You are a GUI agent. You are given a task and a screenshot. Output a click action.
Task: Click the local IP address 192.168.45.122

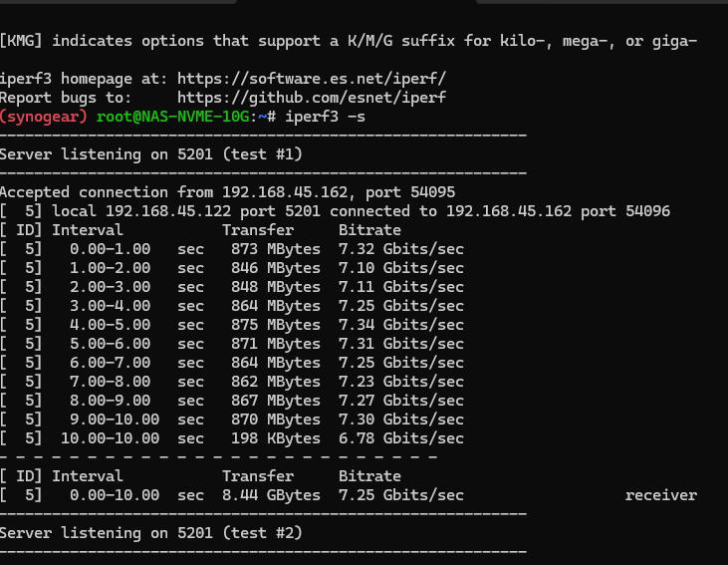[x=168, y=211]
